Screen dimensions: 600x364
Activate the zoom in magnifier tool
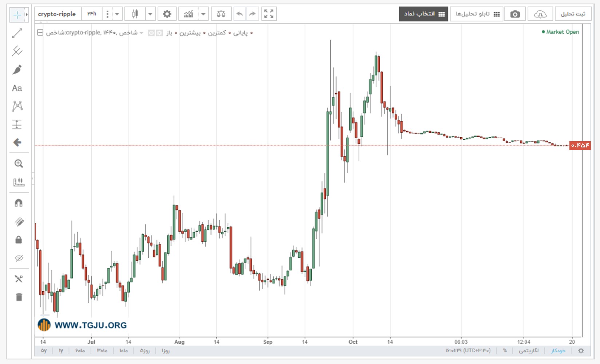pyautogui.click(x=19, y=164)
